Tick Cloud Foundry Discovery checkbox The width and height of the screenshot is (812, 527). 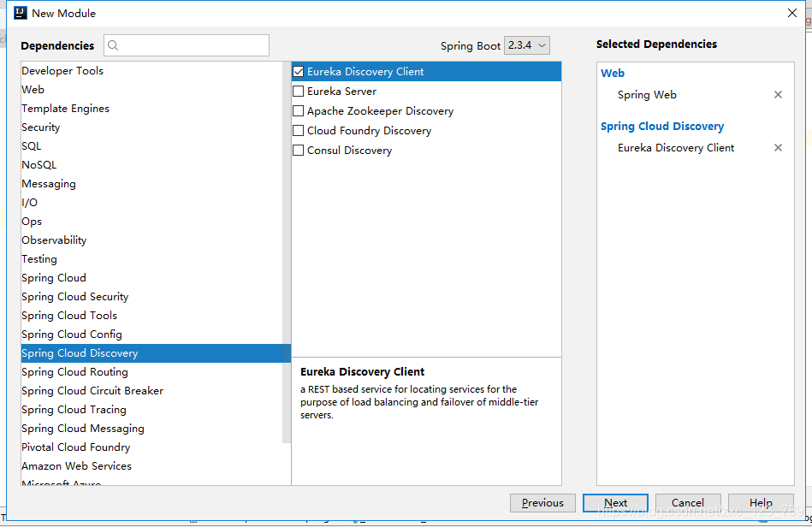tap(299, 130)
